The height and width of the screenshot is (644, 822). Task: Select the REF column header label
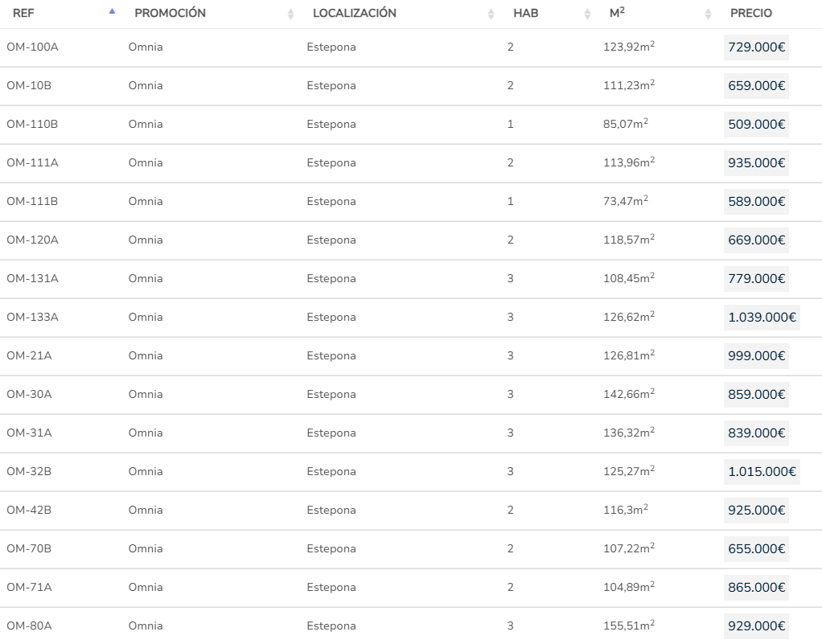click(23, 14)
